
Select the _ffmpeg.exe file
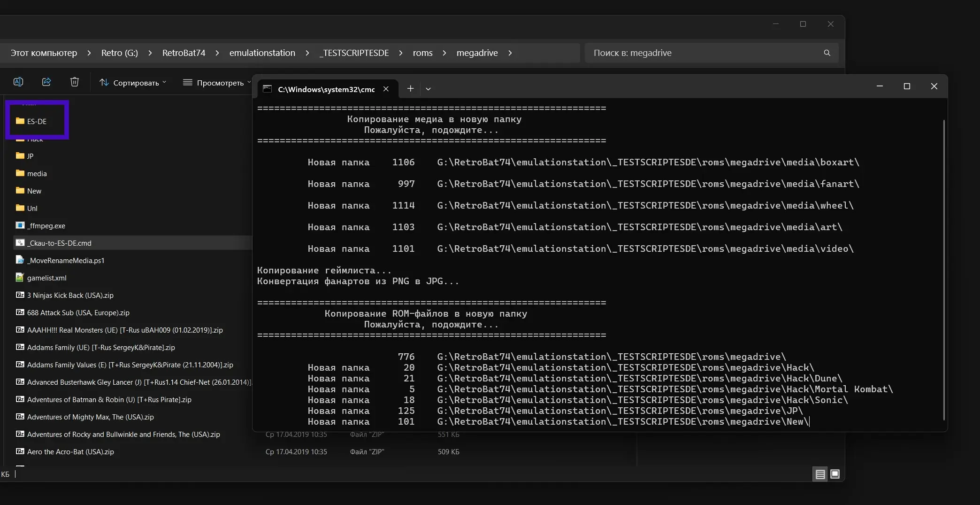tap(46, 225)
